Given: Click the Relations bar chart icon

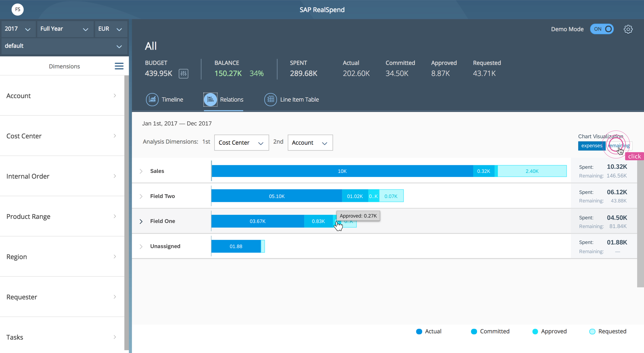Looking at the screenshot, I should click(x=210, y=99).
